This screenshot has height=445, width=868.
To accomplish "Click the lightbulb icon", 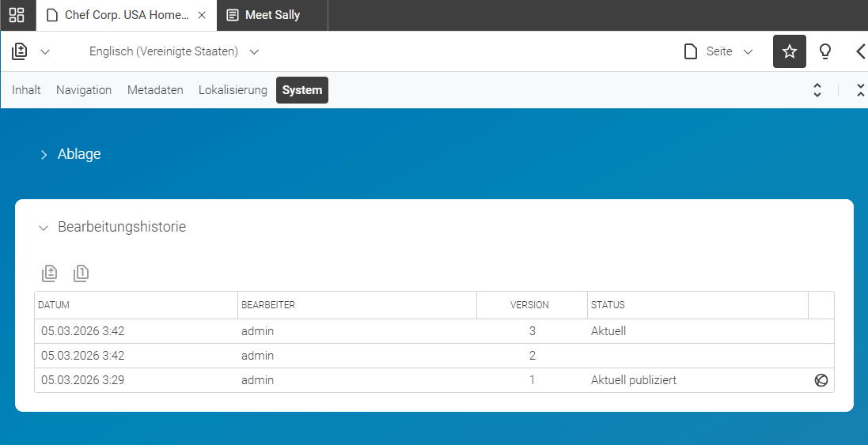I will pos(825,51).
